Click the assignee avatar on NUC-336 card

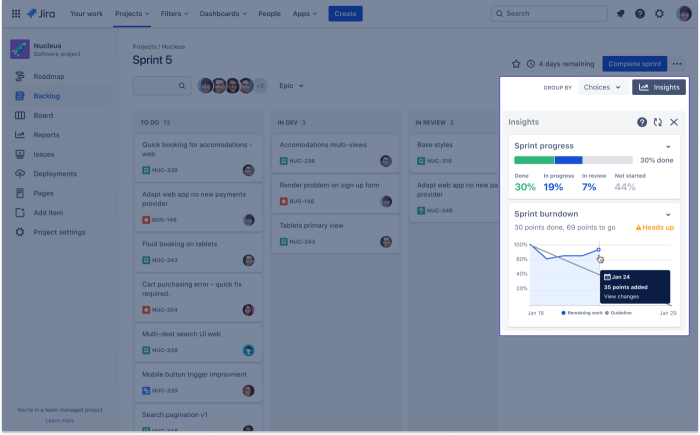click(x=248, y=170)
